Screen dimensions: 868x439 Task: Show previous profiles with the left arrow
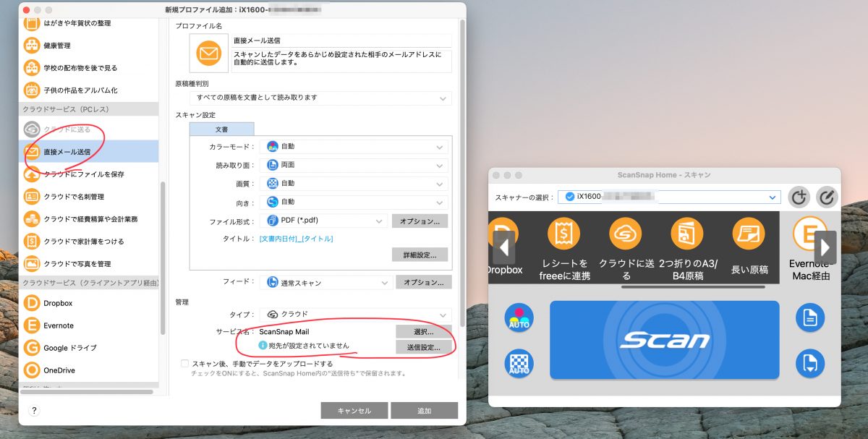(503, 249)
